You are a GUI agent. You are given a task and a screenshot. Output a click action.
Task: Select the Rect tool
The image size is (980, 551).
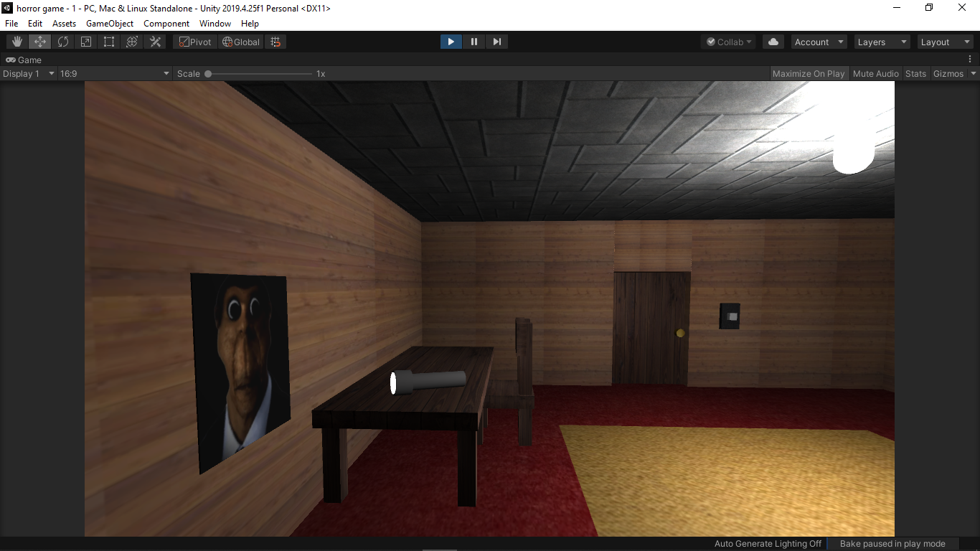tap(109, 42)
